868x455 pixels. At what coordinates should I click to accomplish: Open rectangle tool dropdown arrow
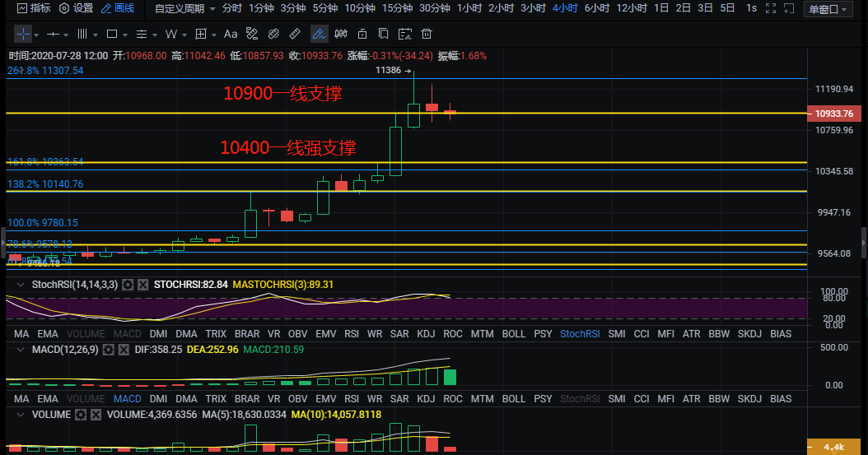125,35
